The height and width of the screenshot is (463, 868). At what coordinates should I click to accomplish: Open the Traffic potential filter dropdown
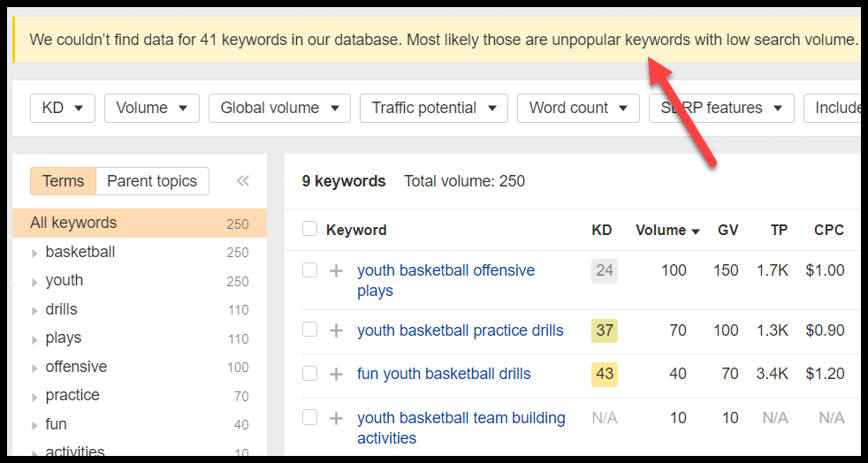pyautogui.click(x=433, y=108)
